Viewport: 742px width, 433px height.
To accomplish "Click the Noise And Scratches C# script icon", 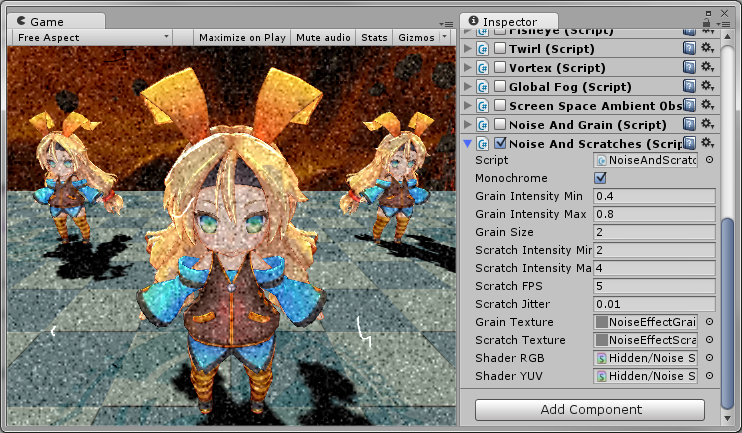I will (x=482, y=143).
